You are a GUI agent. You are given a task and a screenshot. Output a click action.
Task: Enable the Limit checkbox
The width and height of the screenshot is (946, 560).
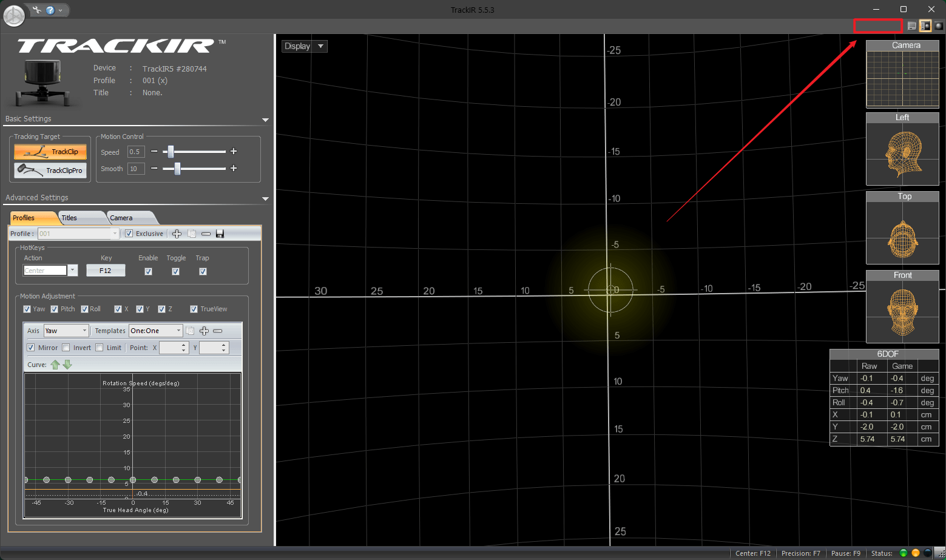click(x=99, y=348)
